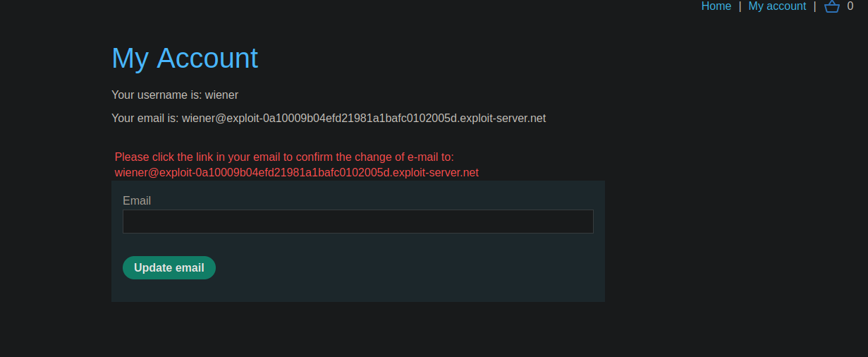Viewport: 868px width, 357px height.
Task: Click the separator before the basket icon
Action: [814, 6]
